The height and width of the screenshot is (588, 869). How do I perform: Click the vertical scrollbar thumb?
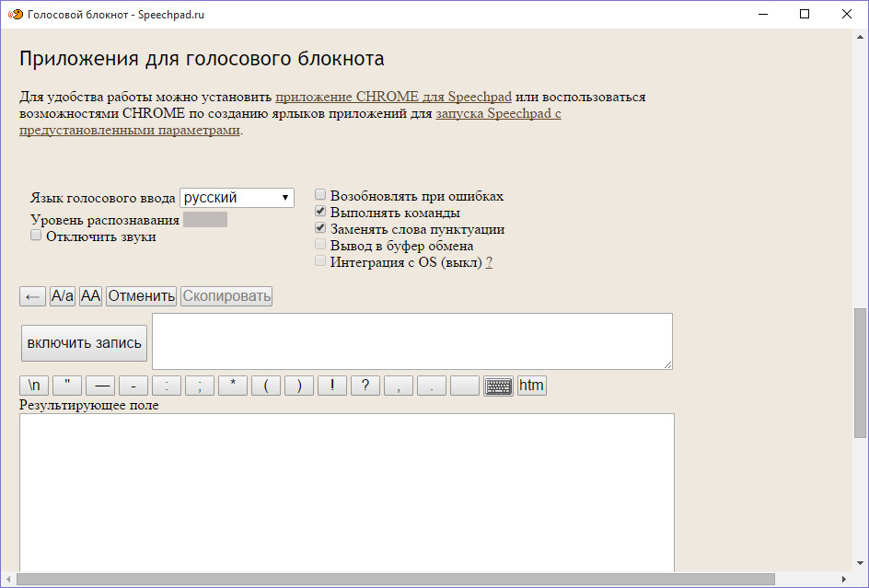coord(860,373)
